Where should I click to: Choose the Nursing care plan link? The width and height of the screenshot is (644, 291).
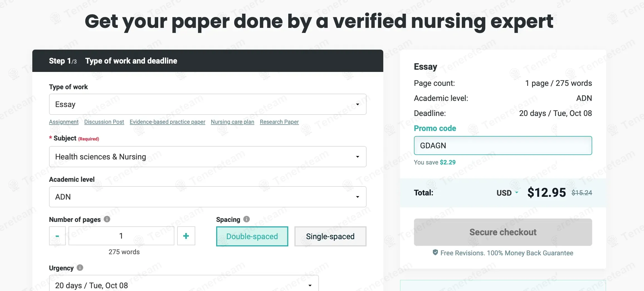click(x=233, y=122)
